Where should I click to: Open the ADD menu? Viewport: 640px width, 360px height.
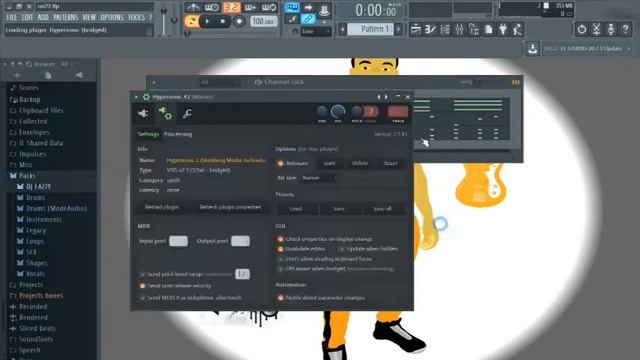43,18
